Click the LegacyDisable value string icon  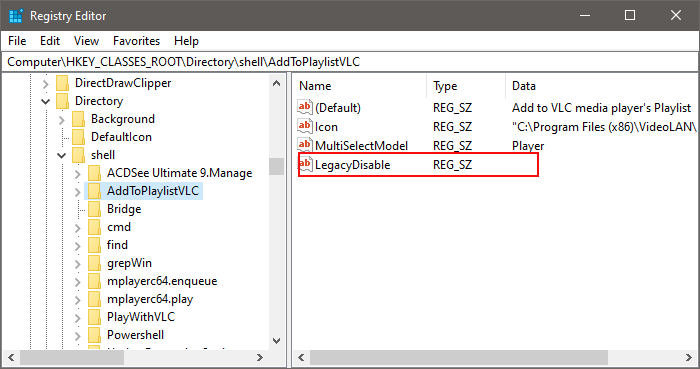tap(305, 165)
